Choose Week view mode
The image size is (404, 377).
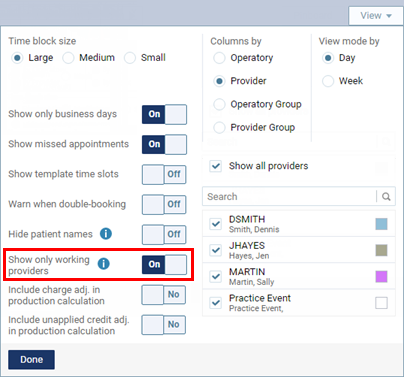(x=328, y=81)
